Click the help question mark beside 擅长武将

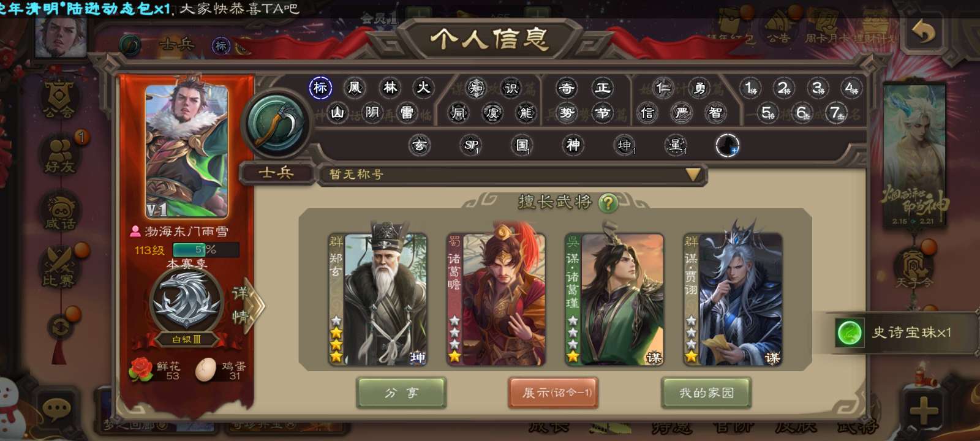[x=608, y=202]
